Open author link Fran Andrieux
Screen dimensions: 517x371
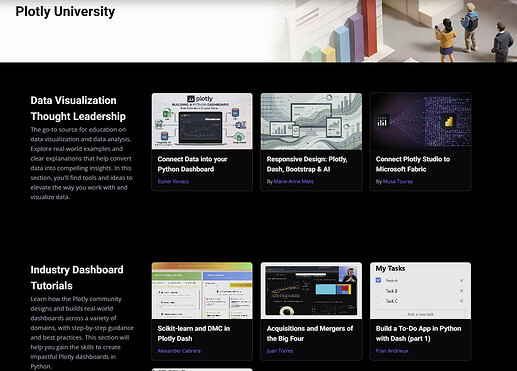[x=392, y=351]
